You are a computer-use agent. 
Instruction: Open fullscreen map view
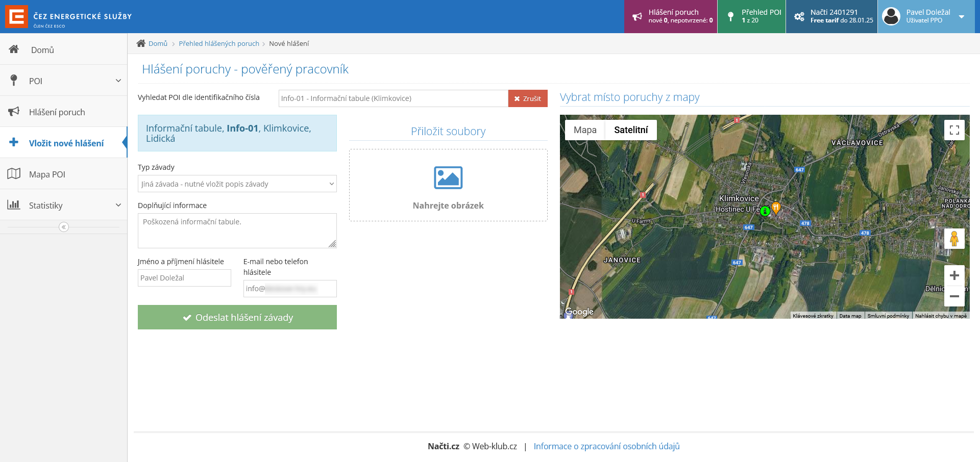pos(954,130)
